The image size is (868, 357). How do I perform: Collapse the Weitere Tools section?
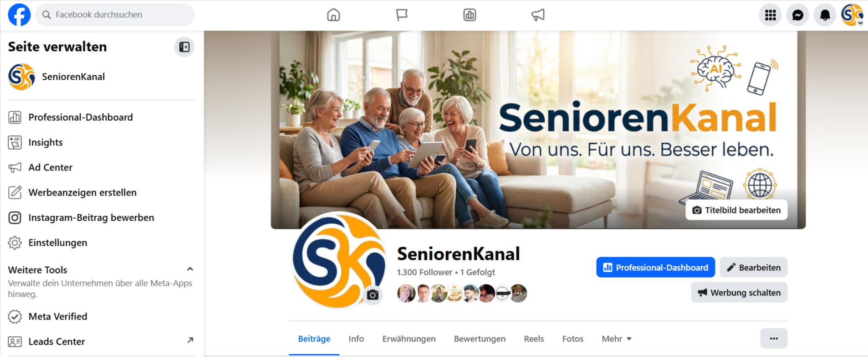coord(190,269)
